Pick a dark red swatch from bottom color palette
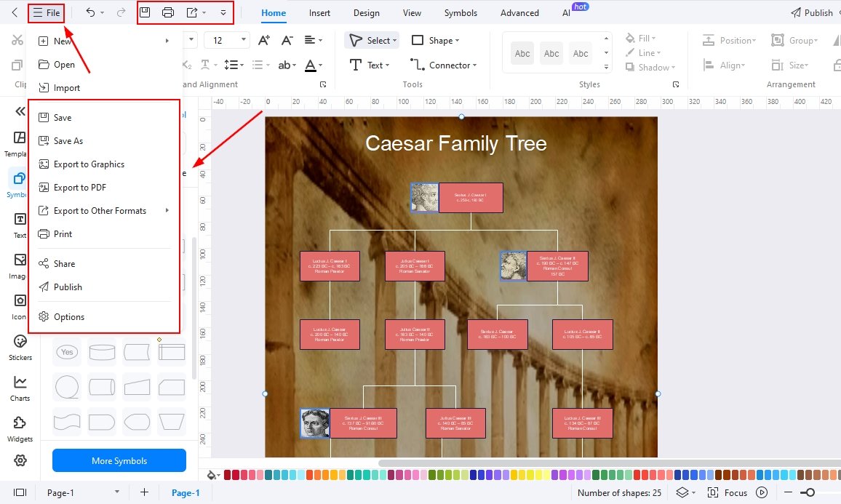This screenshot has width=841, height=504. [x=226, y=474]
